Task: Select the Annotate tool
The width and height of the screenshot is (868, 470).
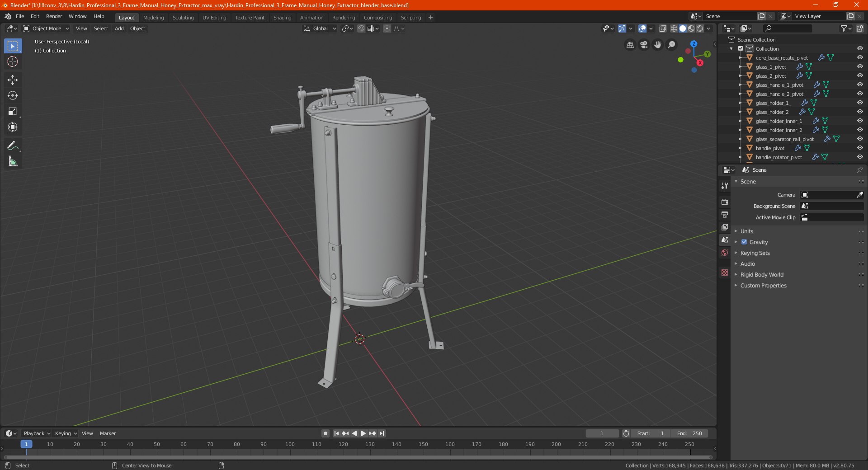Action: 13,146
